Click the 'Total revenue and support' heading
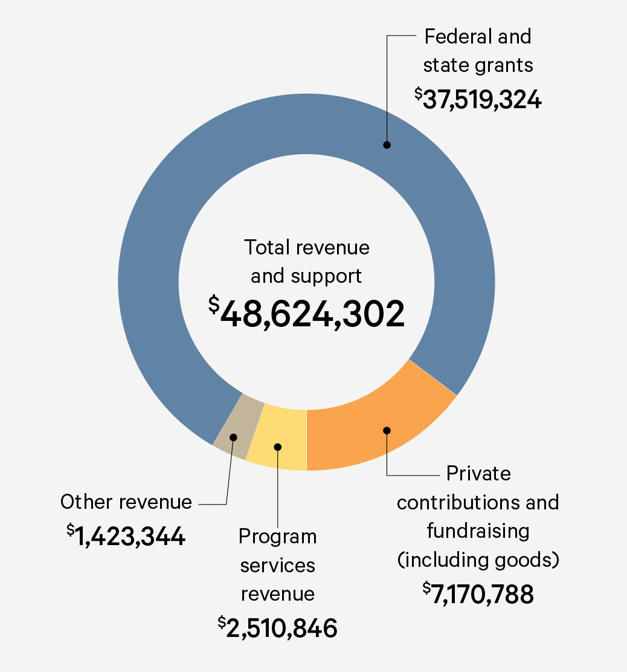Screen dimensions: 627x672 (307, 262)
